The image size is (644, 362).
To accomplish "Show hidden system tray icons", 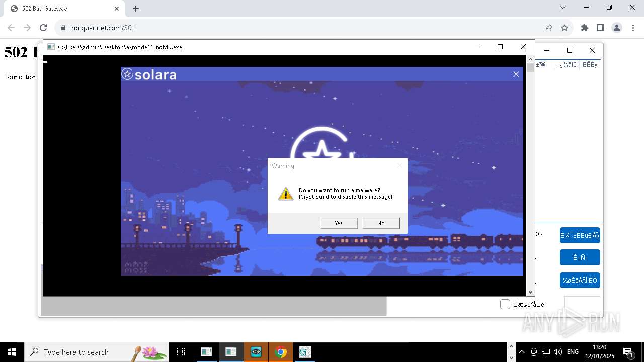I will (522, 352).
